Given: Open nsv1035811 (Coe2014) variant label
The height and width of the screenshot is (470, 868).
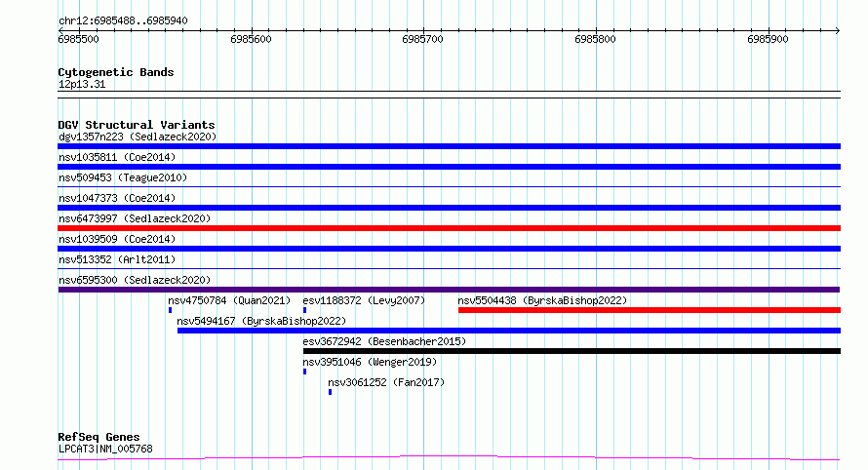Looking at the screenshot, I should [x=117, y=157].
